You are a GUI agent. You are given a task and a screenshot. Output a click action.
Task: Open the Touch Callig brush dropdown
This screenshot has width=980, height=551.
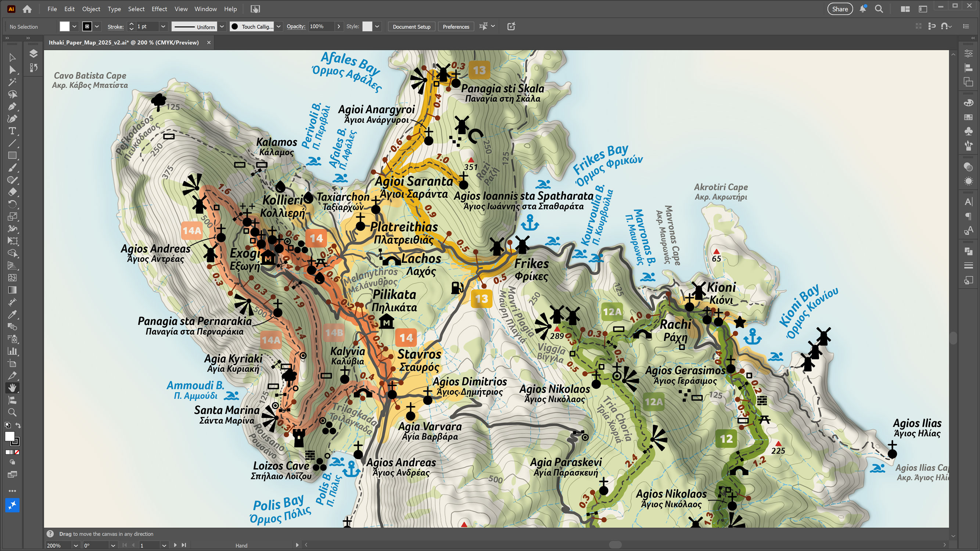click(x=279, y=26)
